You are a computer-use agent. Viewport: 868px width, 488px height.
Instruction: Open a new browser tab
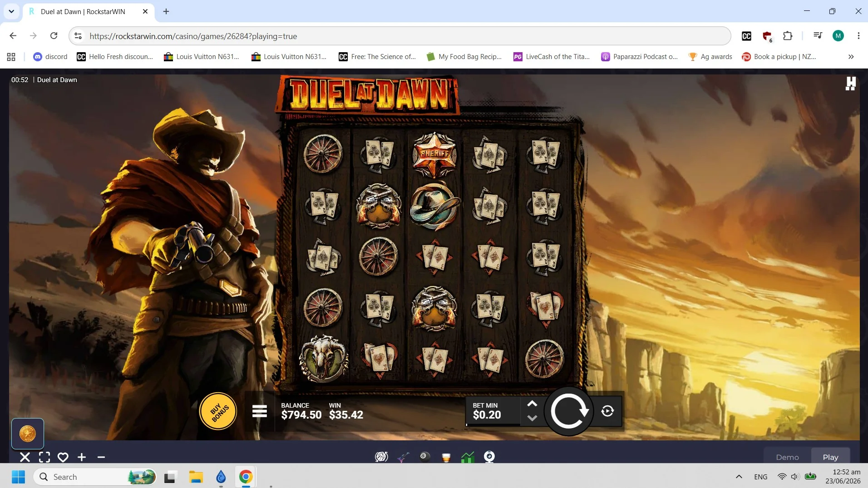[166, 11]
